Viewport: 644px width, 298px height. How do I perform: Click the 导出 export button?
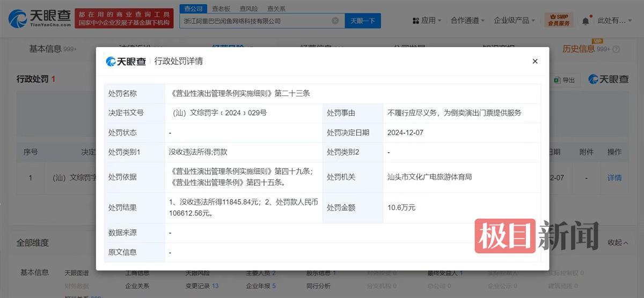pyautogui.click(x=565, y=80)
